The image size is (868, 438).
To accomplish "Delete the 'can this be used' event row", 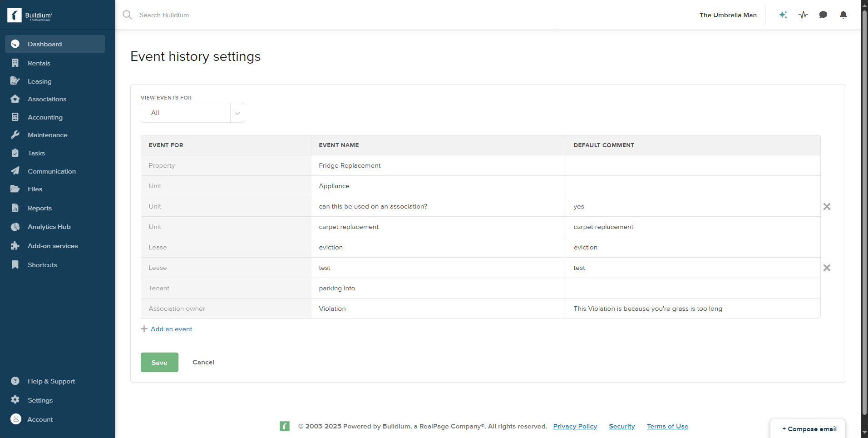I will point(827,207).
